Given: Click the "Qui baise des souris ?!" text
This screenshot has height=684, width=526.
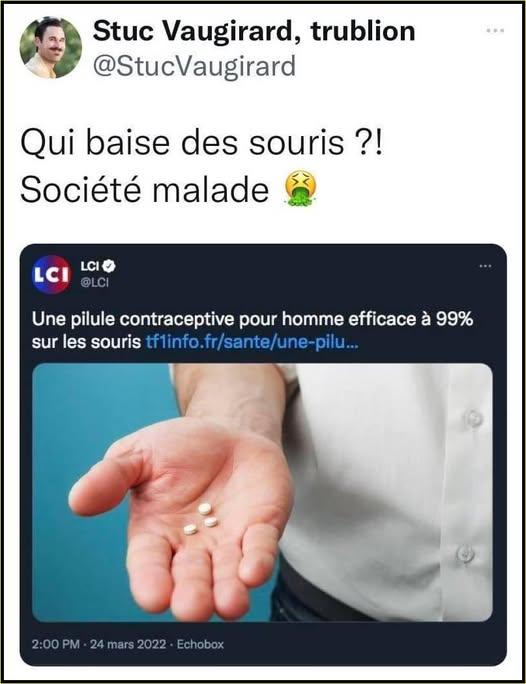Looking at the screenshot, I should pyautogui.click(x=202, y=143).
